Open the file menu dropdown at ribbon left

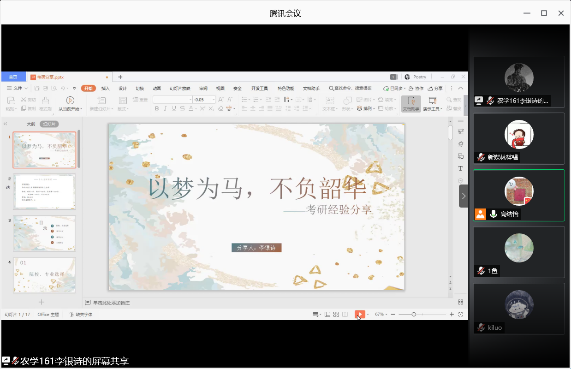(17, 88)
